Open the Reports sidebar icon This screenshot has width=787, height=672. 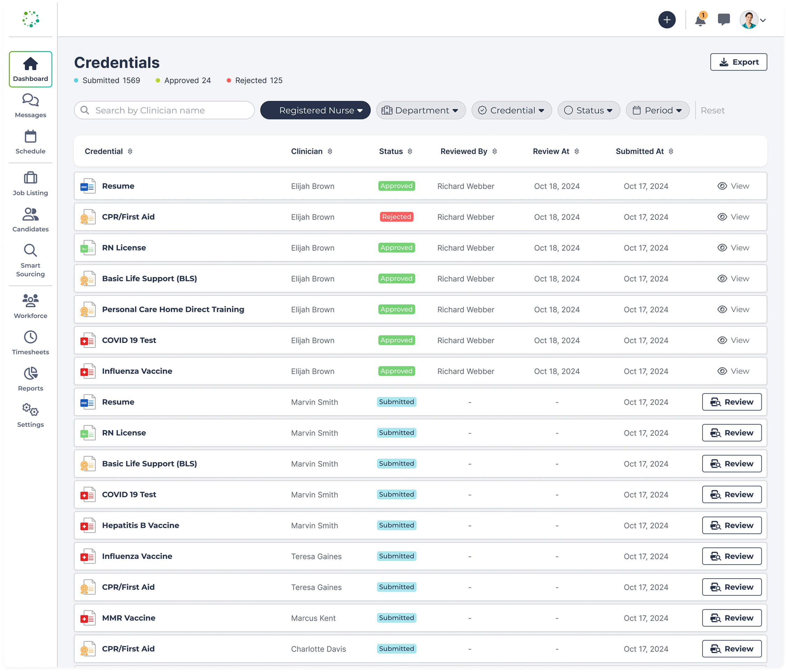click(30, 379)
